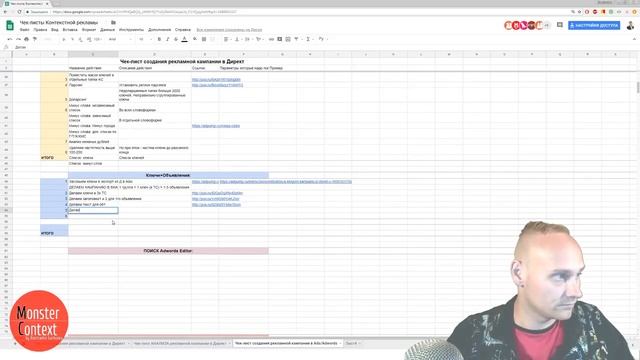The height and width of the screenshot is (360, 640).
Task: Toggle bold formatting
Action: point(159,39)
